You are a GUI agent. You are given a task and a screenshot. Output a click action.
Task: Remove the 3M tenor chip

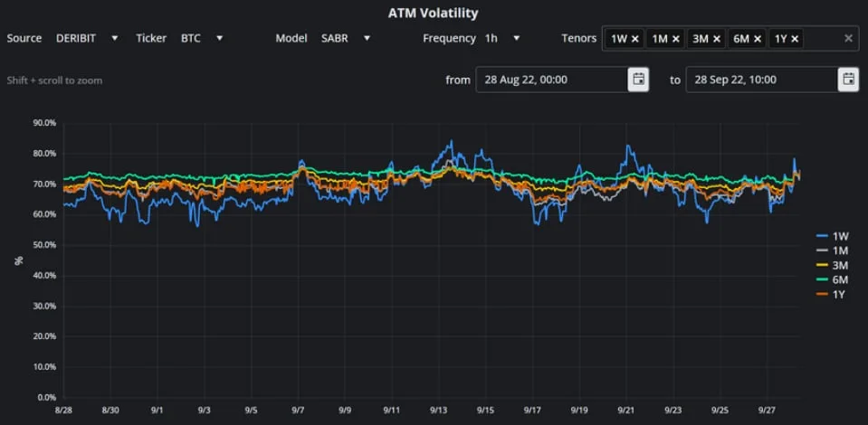[x=717, y=39]
